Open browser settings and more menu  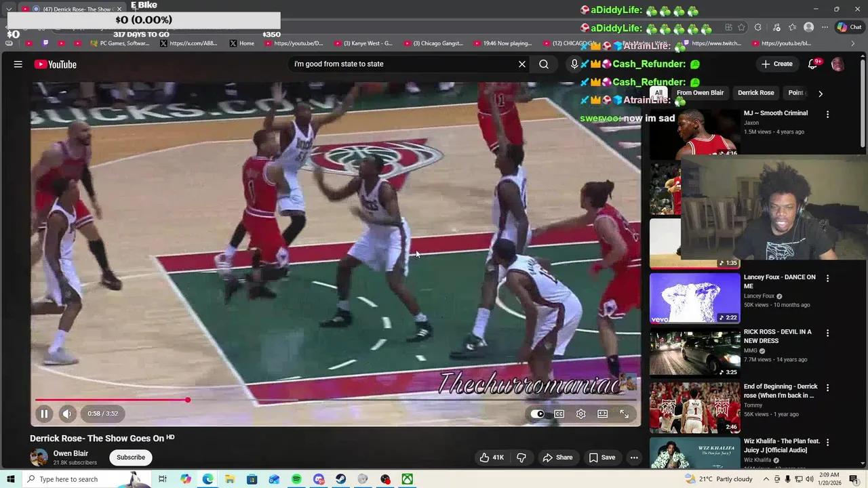[825, 27]
